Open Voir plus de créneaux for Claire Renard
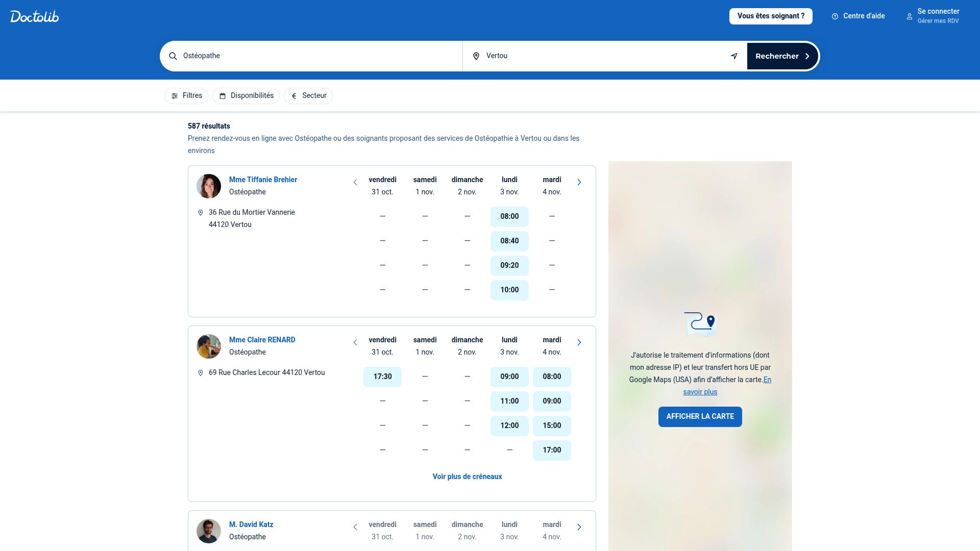Screen dimensions: 980x551 [x=467, y=476]
